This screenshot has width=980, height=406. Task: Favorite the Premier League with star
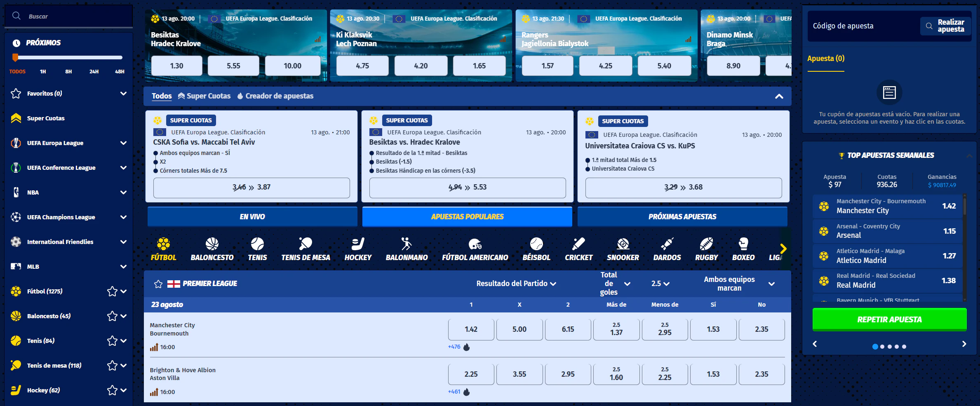158,284
